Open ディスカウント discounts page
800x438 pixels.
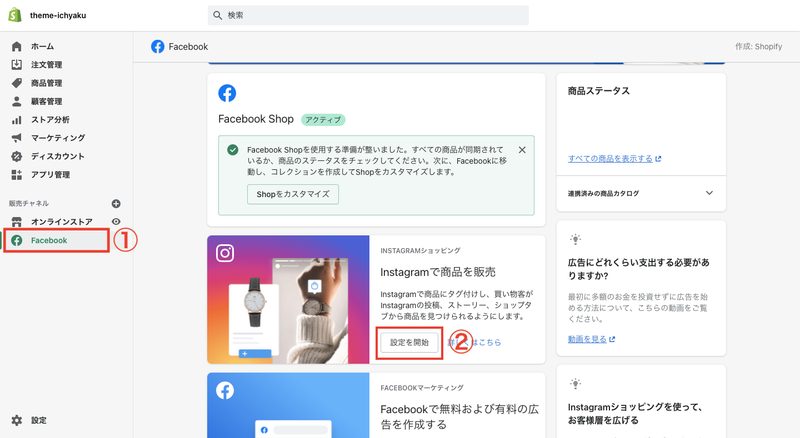[58, 156]
